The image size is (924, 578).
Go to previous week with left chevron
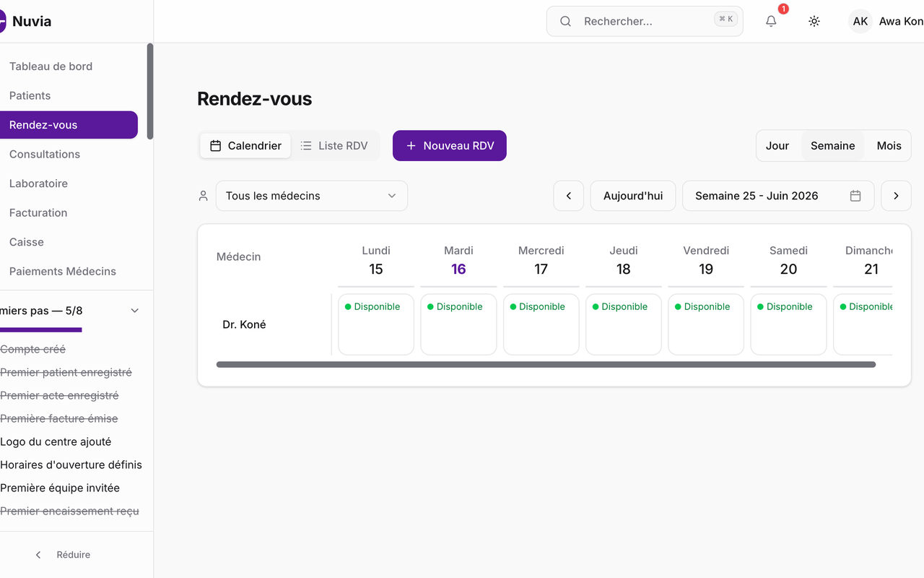[569, 196]
